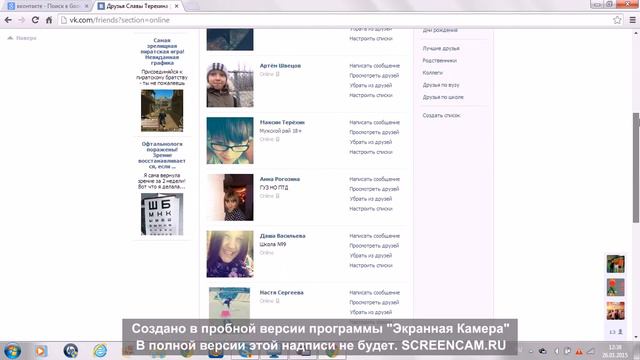View friends of Максим Терёхин
This screenshot has width=640, height=360.
click(374, 132)
